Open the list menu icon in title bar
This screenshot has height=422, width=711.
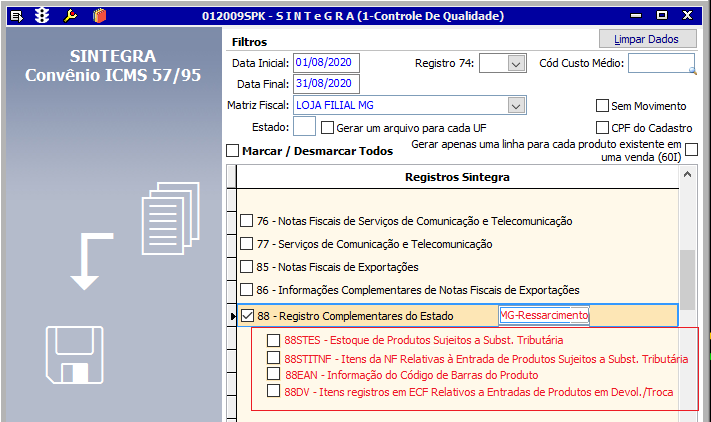point(17,16)
